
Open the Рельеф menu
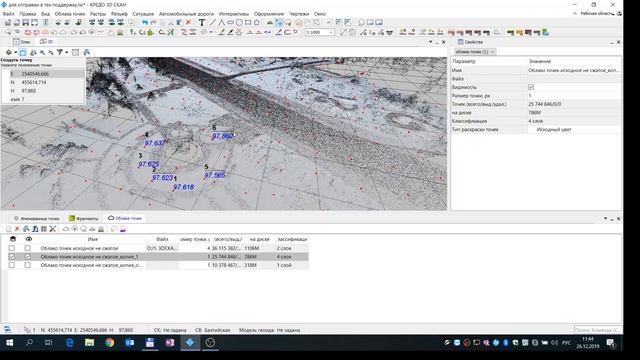point(119,14)
